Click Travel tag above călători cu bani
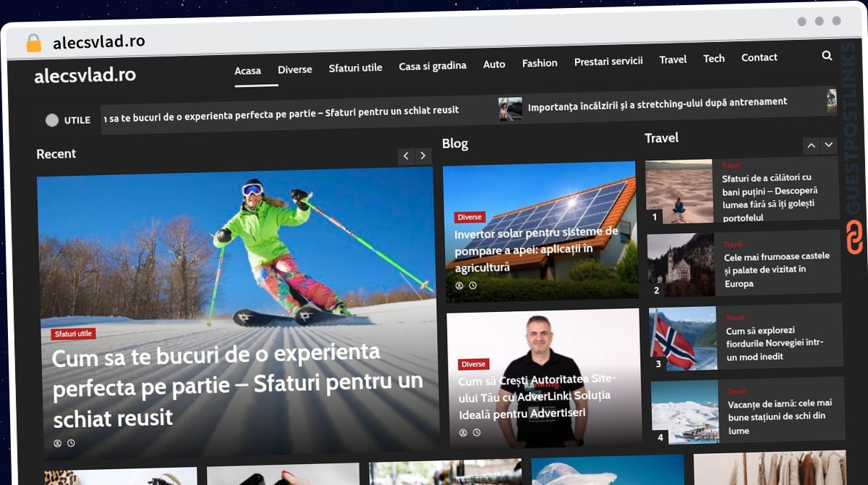 click(x=731, y=166)
